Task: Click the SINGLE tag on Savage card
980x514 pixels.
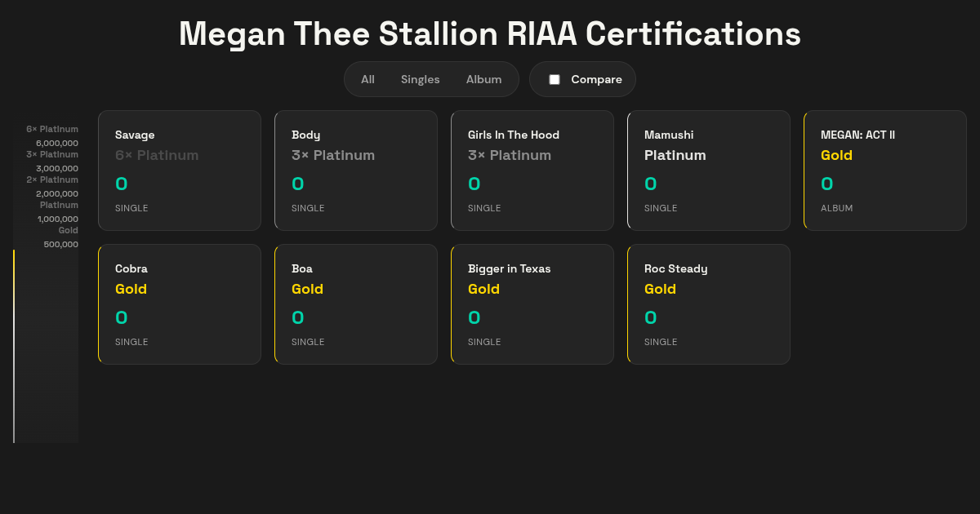Action: (131, 208)
